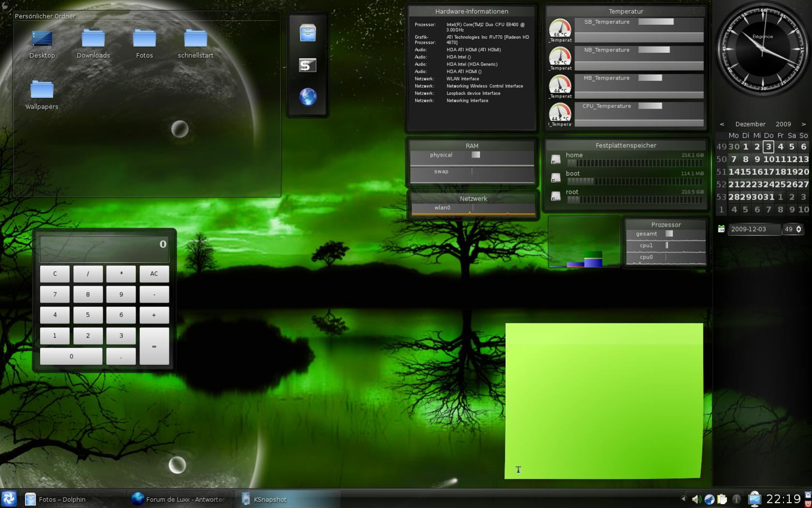Click the jump-to-today calendar icon
The width and height of the screenshot is (812, 508).
(721, 229)
